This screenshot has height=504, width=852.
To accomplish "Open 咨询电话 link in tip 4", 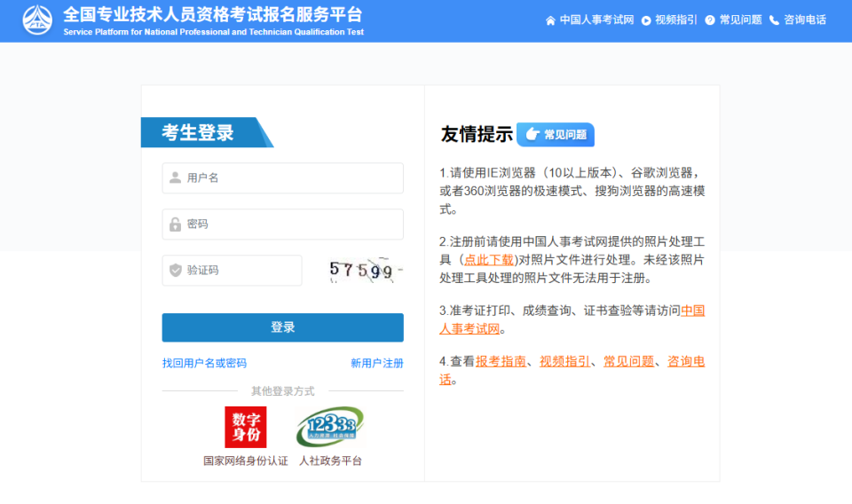I will coord(686,361).
